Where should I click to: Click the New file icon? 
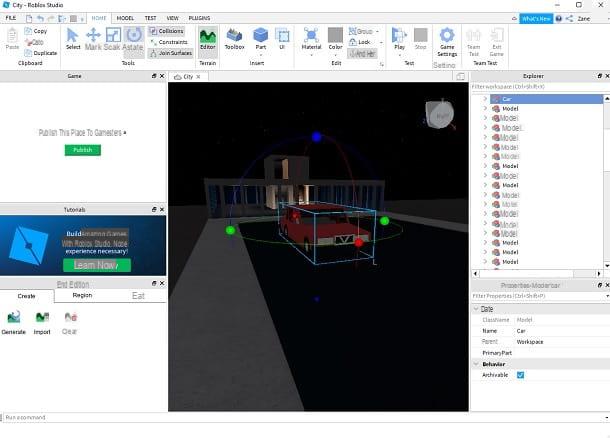29,18
